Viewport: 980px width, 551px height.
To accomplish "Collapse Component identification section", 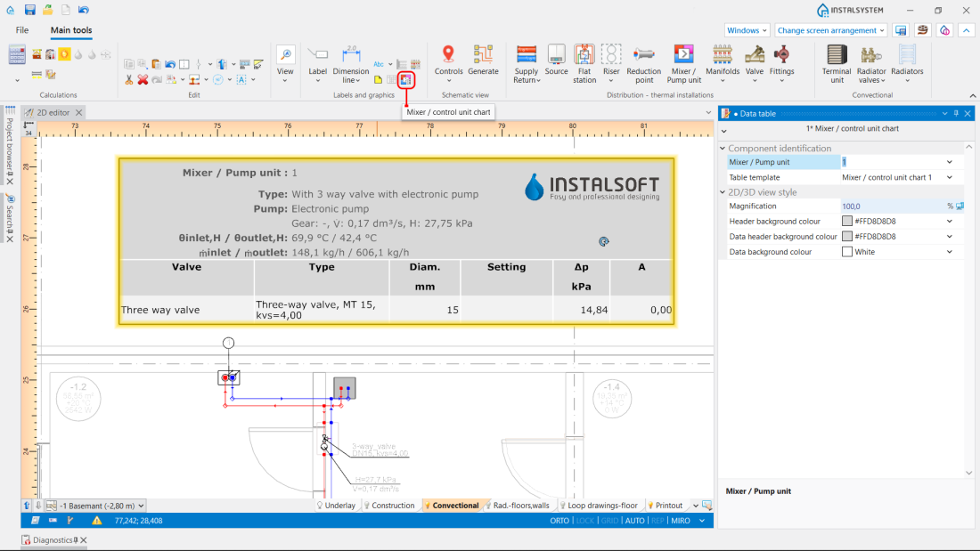I will click(x=723, y=148).
